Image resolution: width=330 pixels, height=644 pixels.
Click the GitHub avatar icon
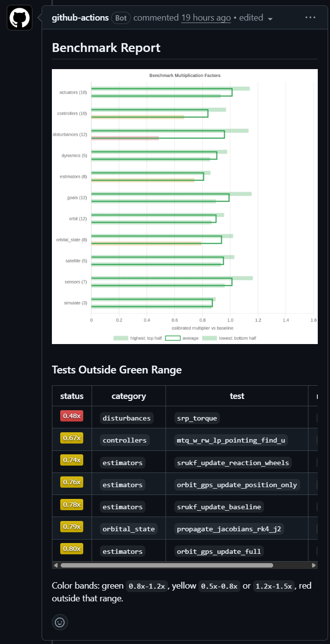pos(20,18)
